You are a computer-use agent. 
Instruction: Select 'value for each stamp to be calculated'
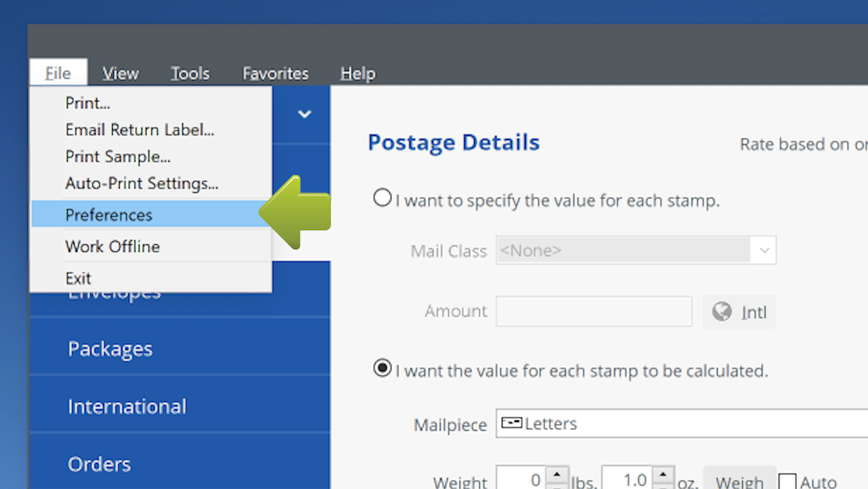coord(382,368)
